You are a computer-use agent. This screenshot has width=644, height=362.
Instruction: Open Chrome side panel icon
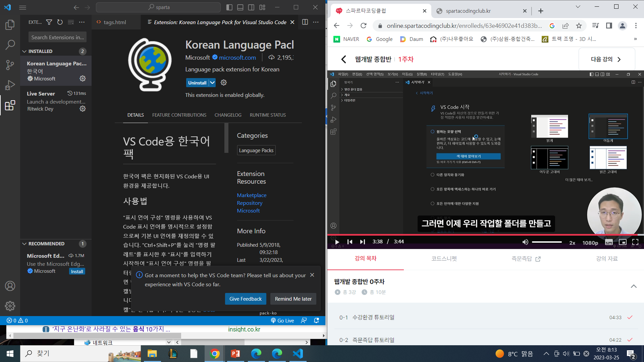point(609,26)
